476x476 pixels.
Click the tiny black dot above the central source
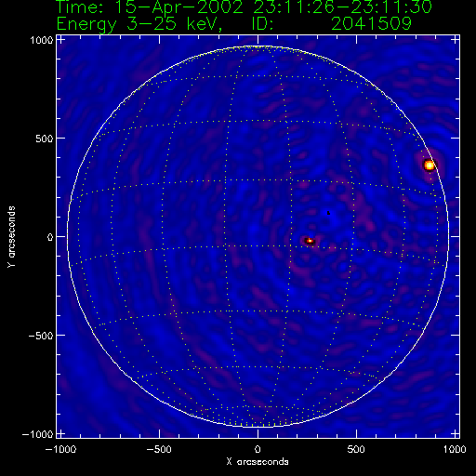point(328,213)
